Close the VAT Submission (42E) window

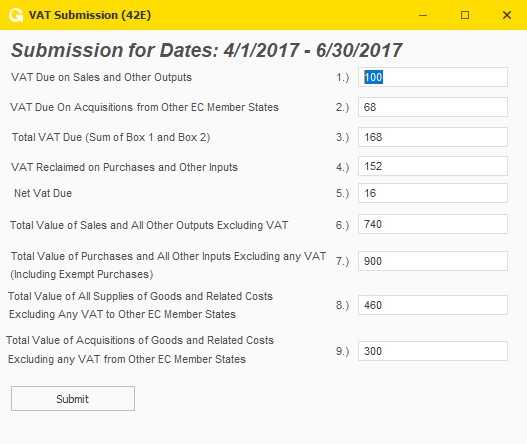[x=506, y=15]
